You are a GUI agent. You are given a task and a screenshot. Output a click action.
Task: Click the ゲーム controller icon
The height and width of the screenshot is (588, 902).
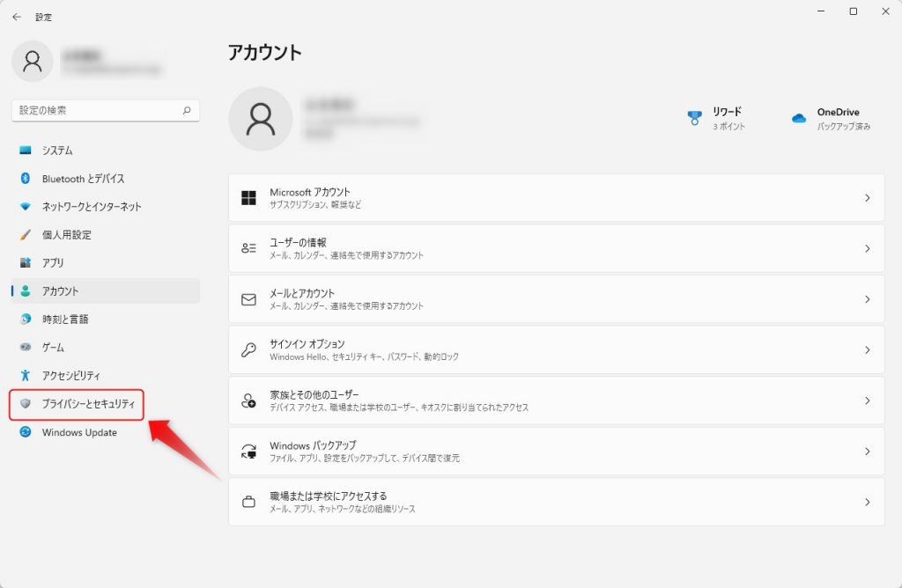(x=26, y=347)
